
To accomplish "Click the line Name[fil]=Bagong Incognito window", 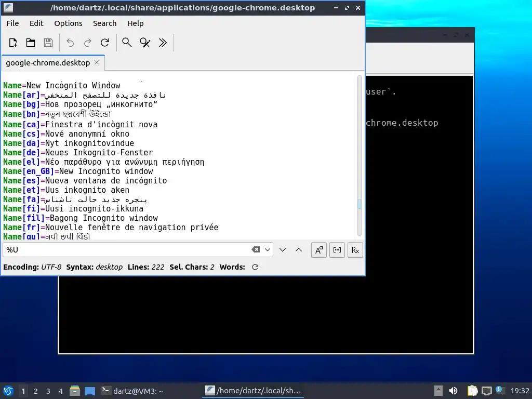I will [x=81, y=218].
